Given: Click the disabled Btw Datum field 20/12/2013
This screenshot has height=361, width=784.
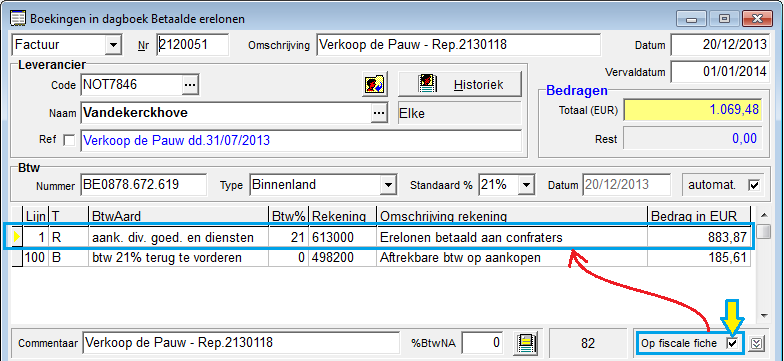Looking at the screenshot, I should [x=626, y=185].
